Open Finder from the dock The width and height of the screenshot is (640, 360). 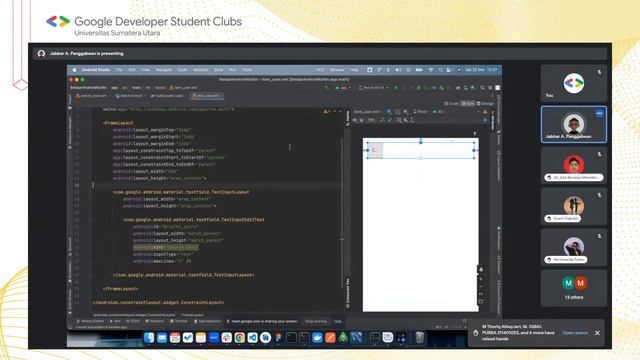(x=149, y=338)
